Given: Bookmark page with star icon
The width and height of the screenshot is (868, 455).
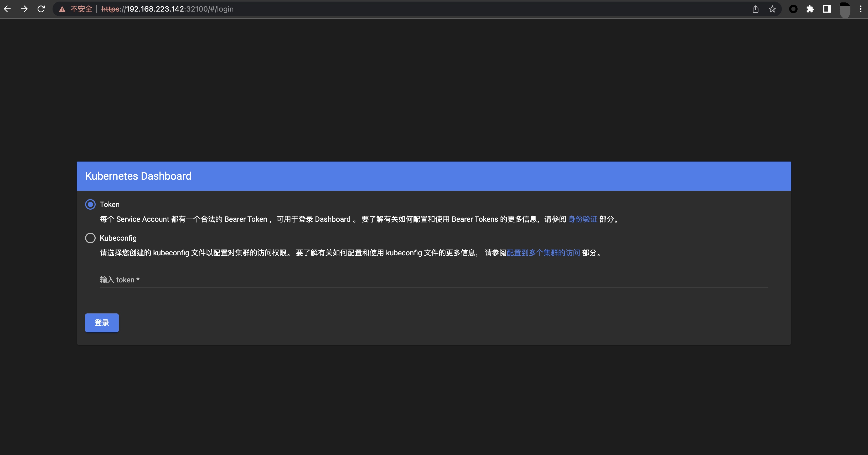Looking at the screenshot, I should tap(772, 9).
